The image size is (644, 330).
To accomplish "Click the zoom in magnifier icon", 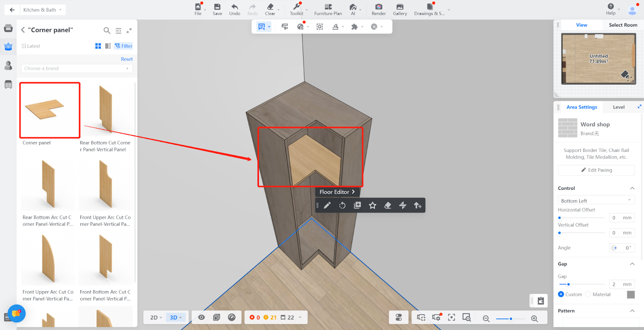I will tap(535, 319).
